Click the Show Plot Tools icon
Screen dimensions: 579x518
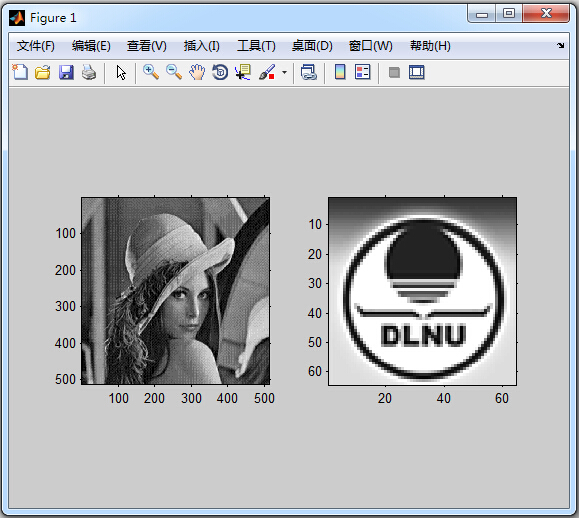[417, 72]
